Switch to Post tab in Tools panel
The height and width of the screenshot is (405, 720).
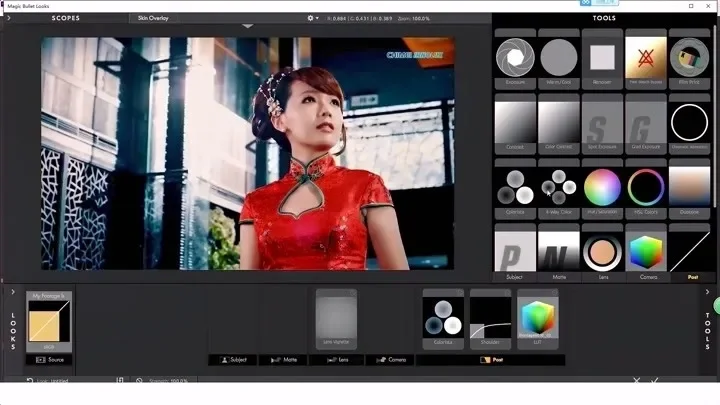coord(692,277)
